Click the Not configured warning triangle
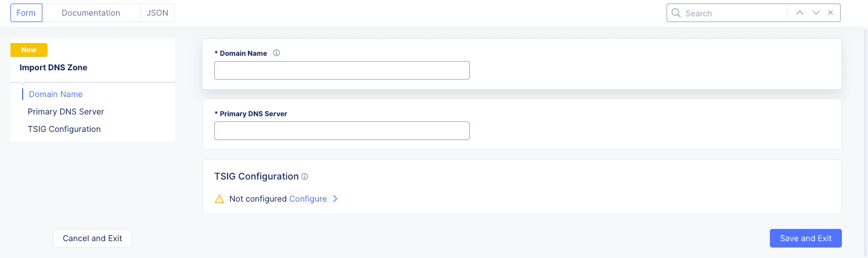Viewport: 868px width, 258px height. tap(219, 199)
